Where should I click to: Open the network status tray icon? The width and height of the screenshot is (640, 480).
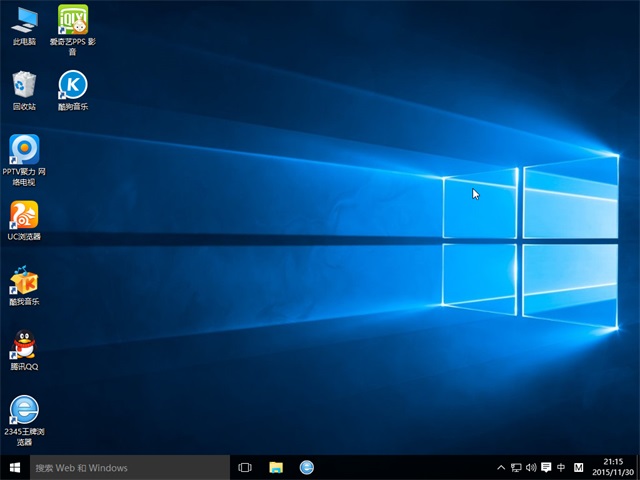pyautogui.click(x=516, y=467)
